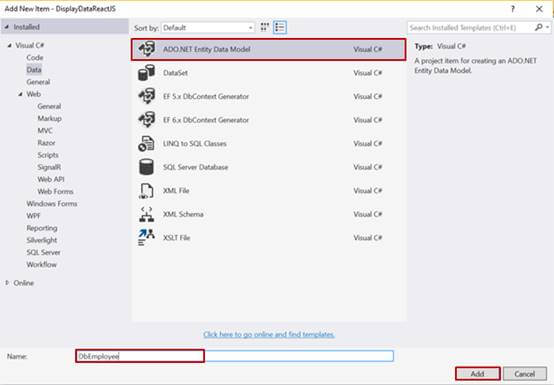This screenshot has width=554, height=385.
Task: Select the Data category
Action: (34, 70)
